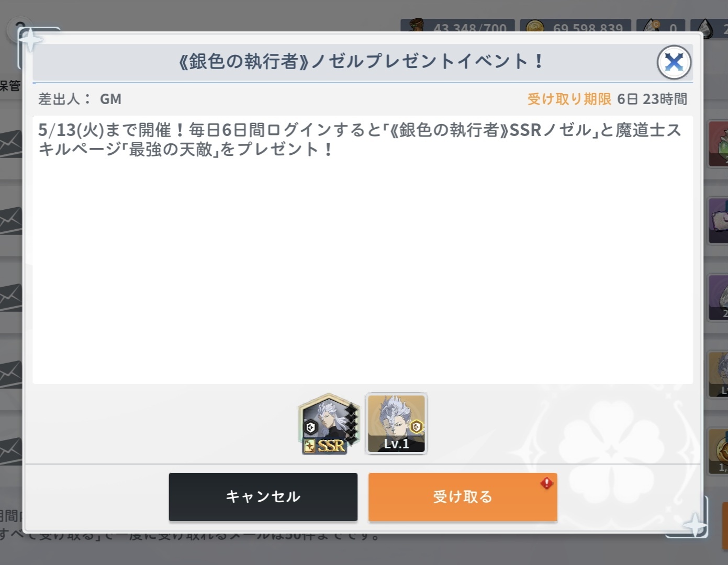Click the 受け取り期限 deadline label
Viewport: 728px width, 565px height.
[x=569, y=99]
